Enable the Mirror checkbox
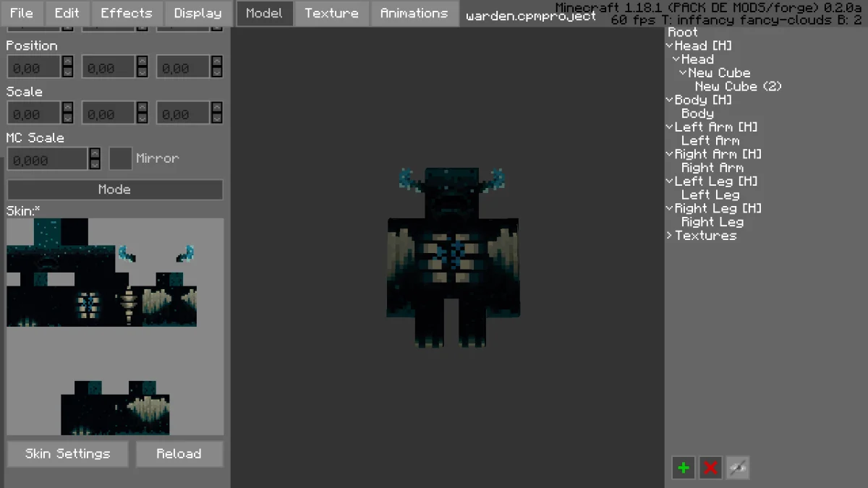Viewport: 868px width, 488px height. (x=120, y=158)
